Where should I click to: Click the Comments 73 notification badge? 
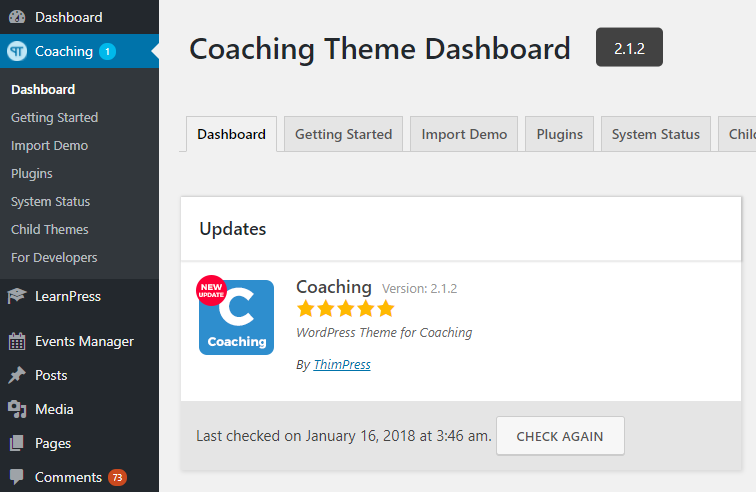[117, 478]
